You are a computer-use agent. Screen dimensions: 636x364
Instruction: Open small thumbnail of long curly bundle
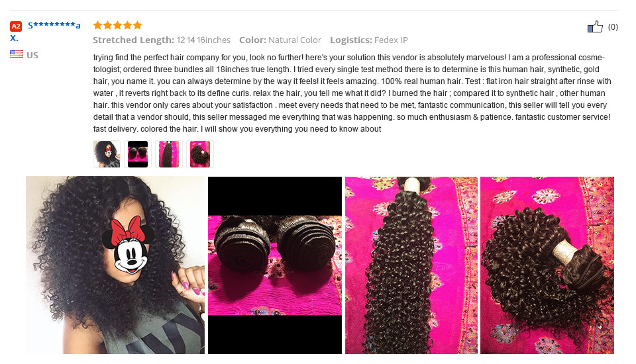169,154
